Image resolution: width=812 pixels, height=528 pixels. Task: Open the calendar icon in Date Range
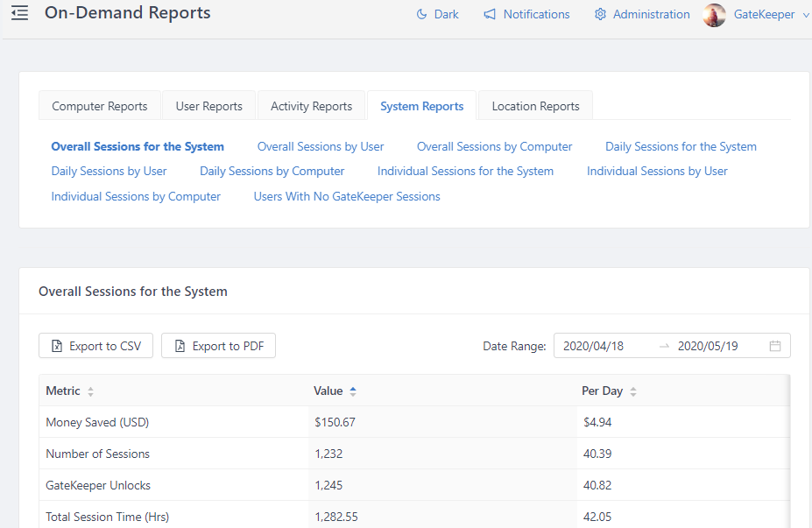pyautogui.click(x=774, y=346)
